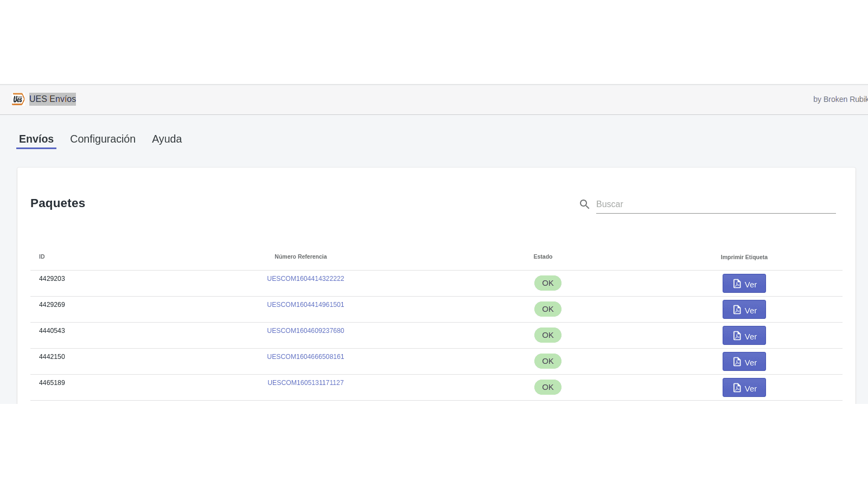Click the search magnifier icon
868x488 pixels.
(584, 204)
